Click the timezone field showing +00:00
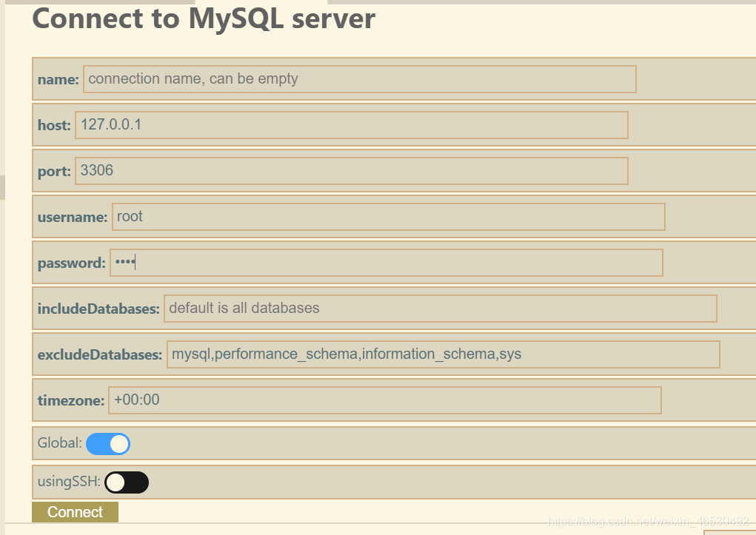This screenshot has width=756, height=535. [385, 400]
